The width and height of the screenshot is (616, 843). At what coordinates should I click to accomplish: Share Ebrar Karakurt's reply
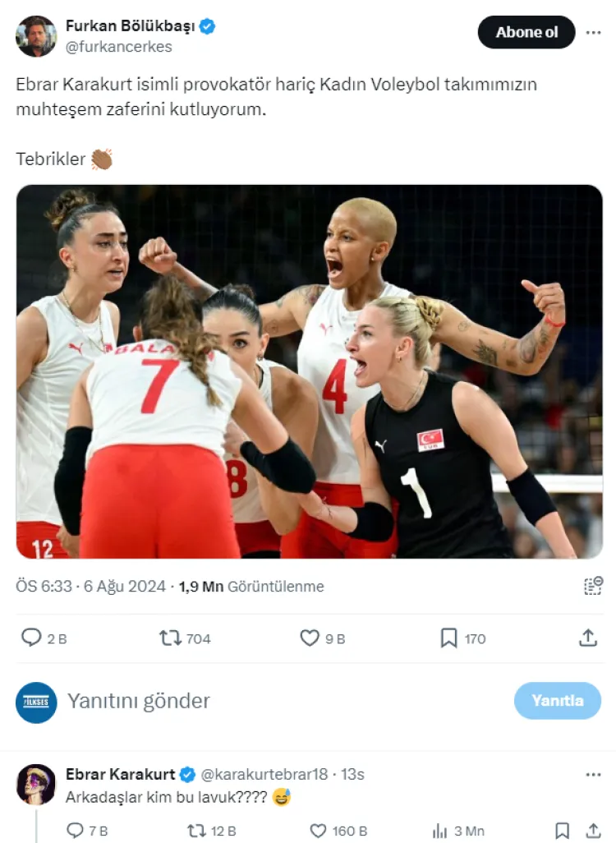click(x=594, y=831)
